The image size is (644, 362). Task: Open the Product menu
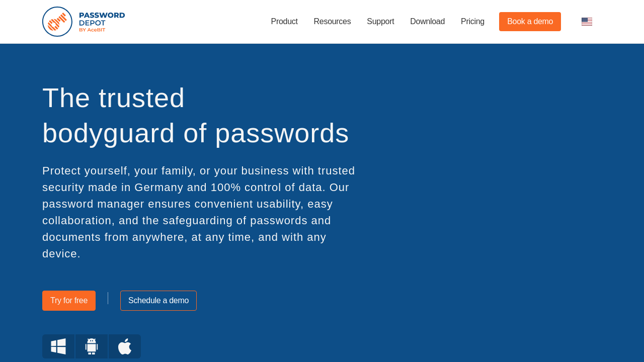click(x=284, y=22)
